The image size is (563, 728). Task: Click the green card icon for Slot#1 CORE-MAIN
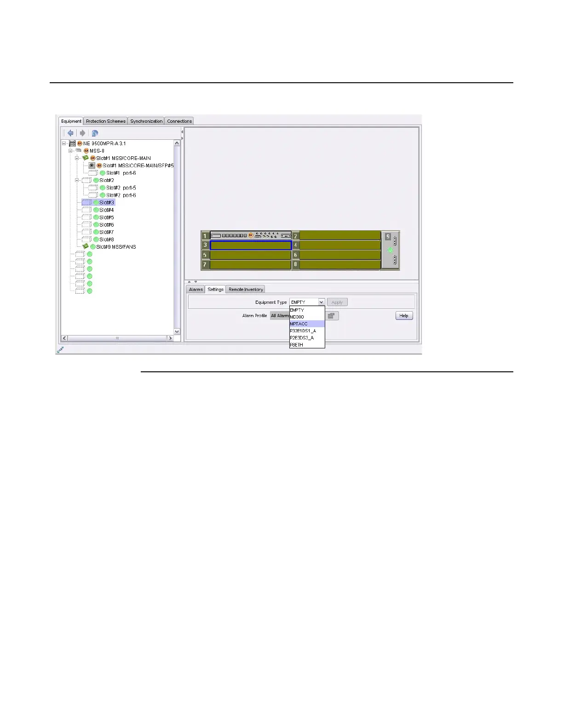(x=86, y=158)
